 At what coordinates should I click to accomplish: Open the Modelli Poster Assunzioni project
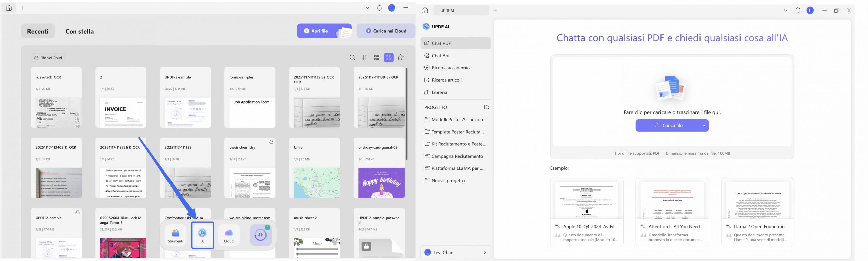tap(455, 120)
